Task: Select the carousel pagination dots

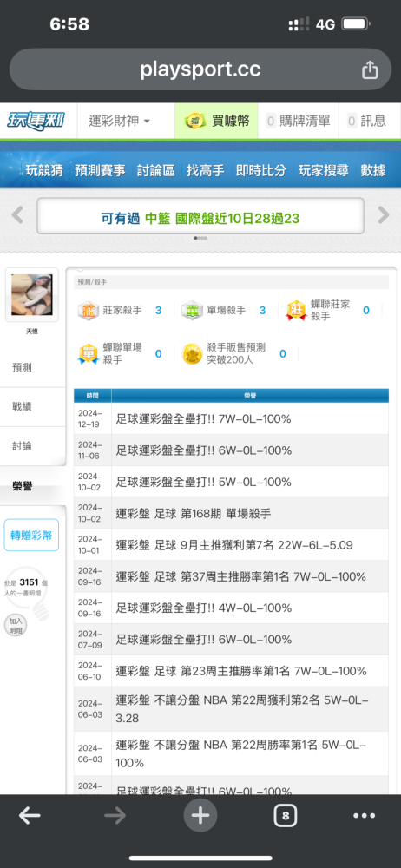Action: point(200,238)
